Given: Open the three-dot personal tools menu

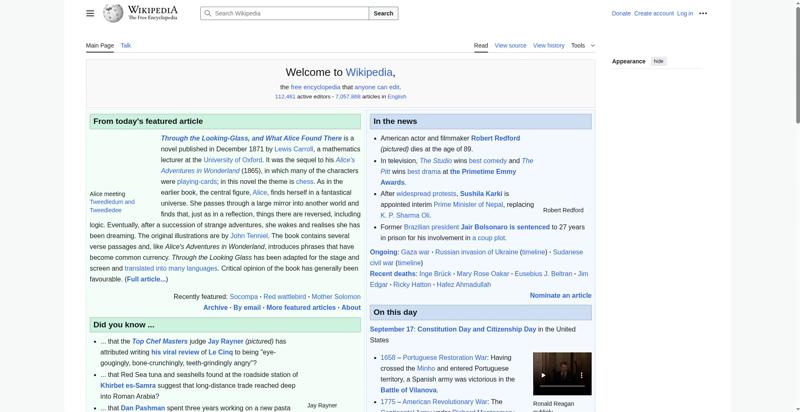Looking at the screenshot, I should tap(703, 13).
